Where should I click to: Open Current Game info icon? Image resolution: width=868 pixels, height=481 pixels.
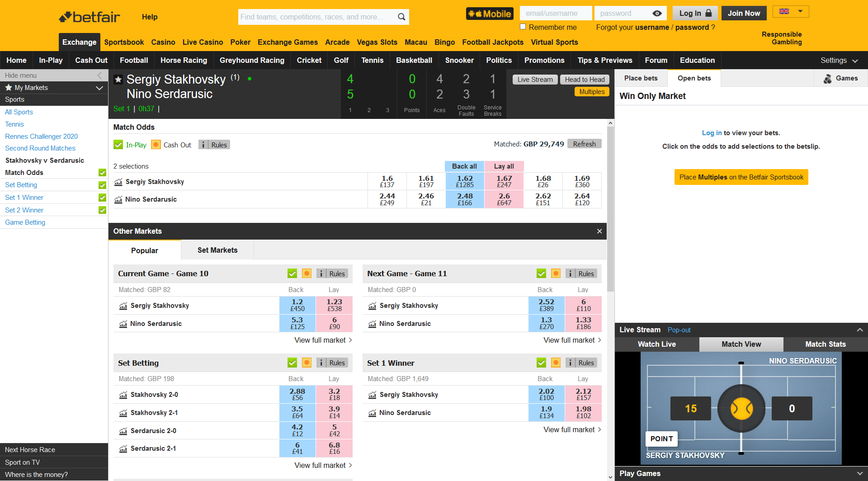321,274
